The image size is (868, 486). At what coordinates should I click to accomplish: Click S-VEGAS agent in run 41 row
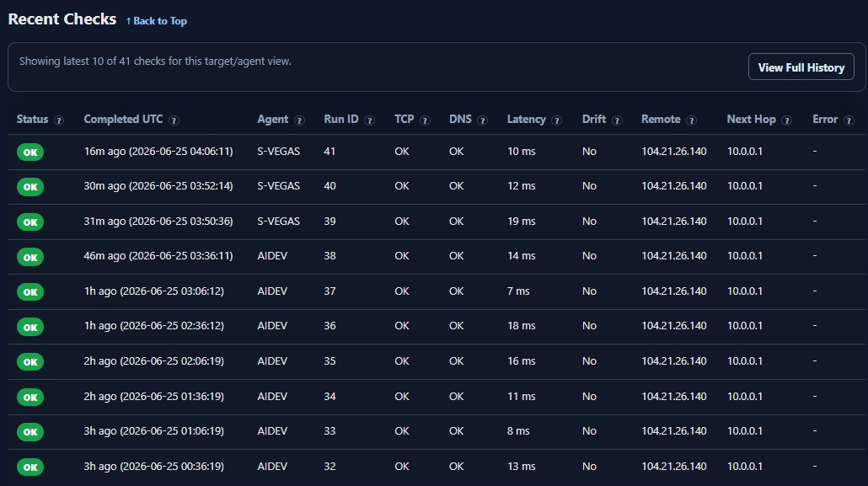click(x=278, y=151)
